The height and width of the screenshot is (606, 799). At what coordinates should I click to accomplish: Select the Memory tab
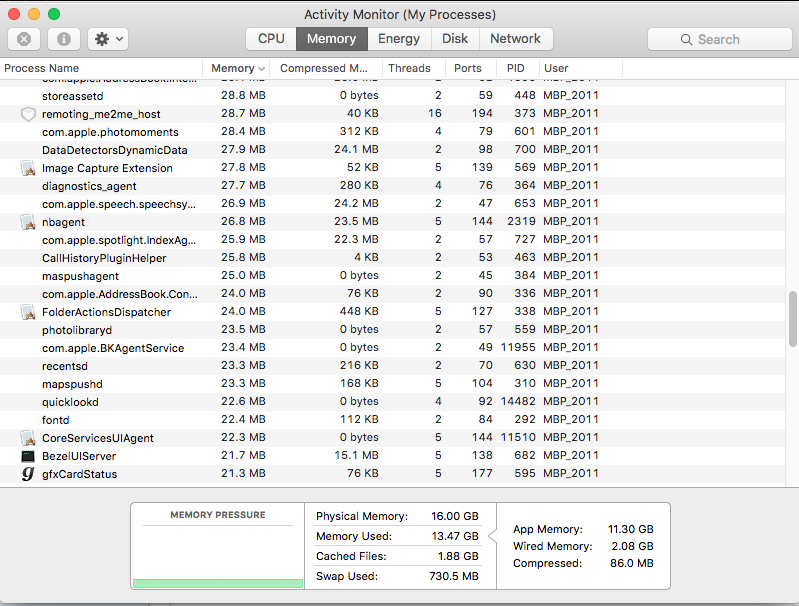[x=332, y=39]
